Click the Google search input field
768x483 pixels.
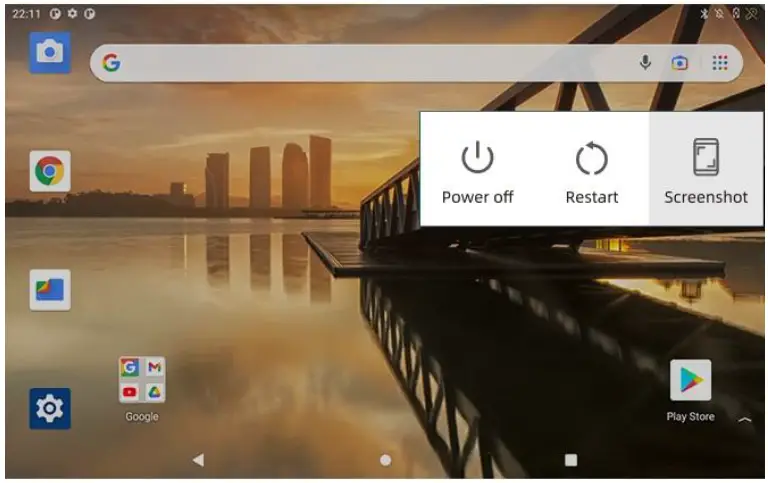416,63
